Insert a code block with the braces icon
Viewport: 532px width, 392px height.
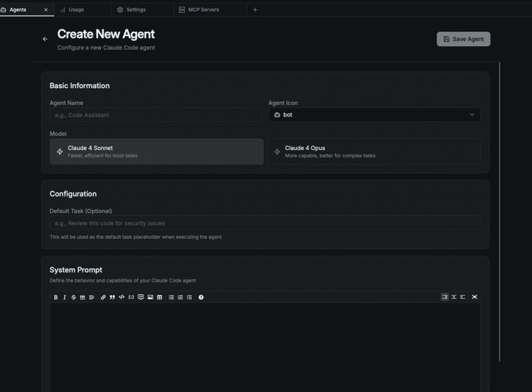pos(131,297)
